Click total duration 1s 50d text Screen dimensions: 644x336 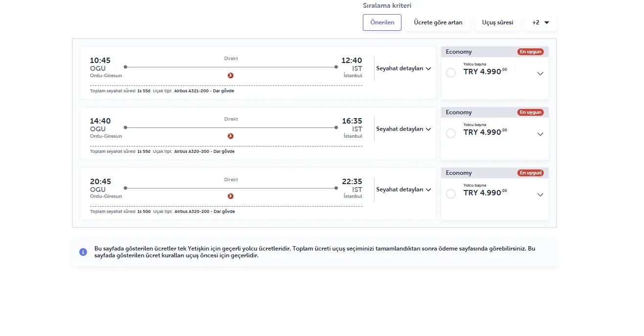[x=144, y=212]
